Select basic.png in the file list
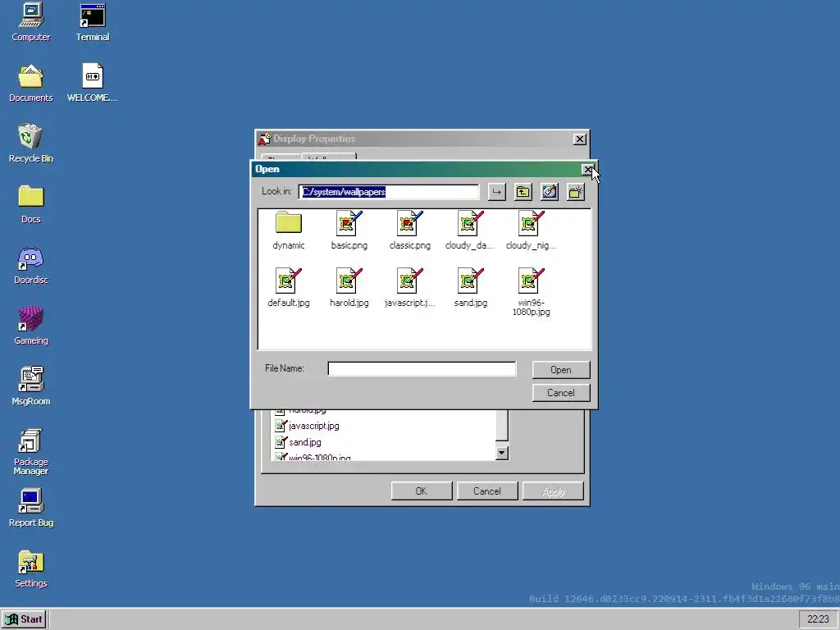840x630 pixels. [349, 231]
